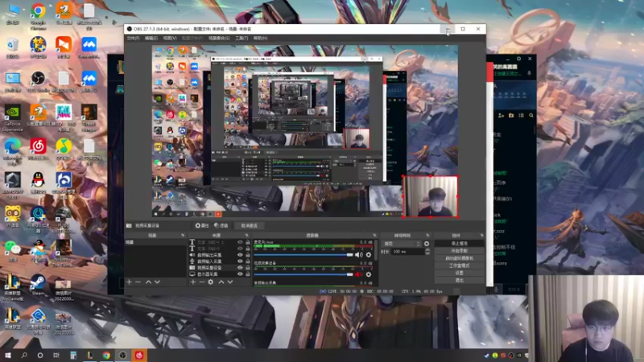Screen dimensions: 644x362
Task: Open taskbar search magnifier
Action: [24, 355]
